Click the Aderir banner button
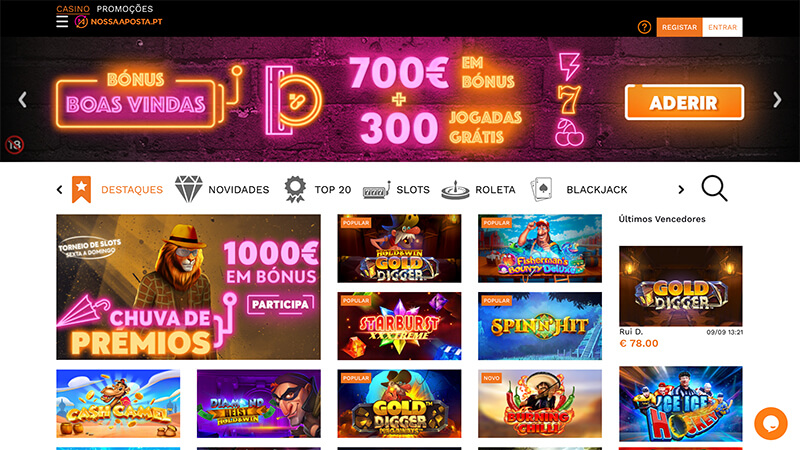 point(684,103)
